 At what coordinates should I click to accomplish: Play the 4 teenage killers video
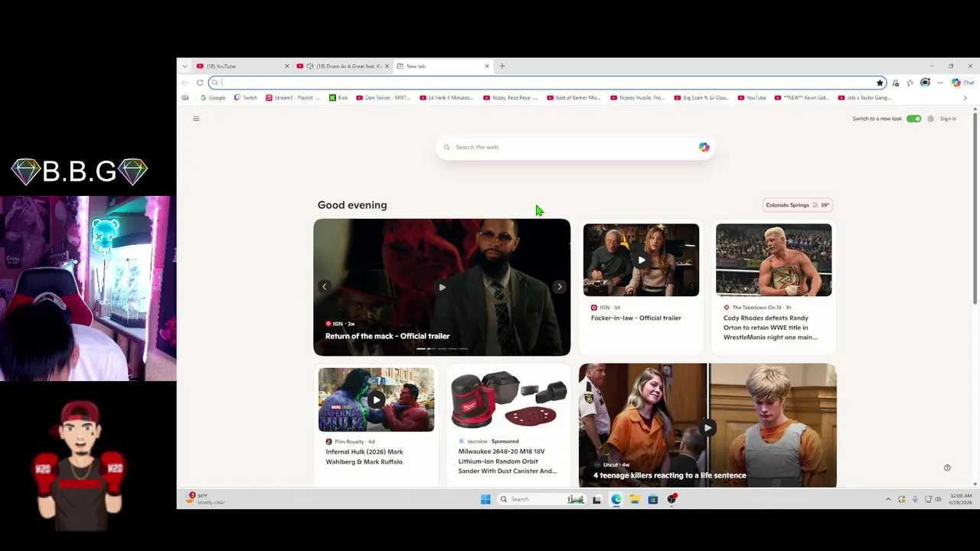pos(707,428)
